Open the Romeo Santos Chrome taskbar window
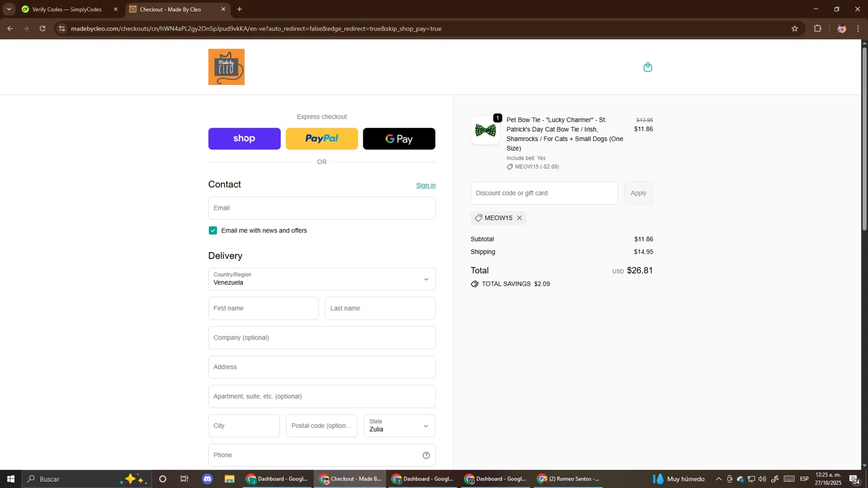This screenshot has width=868, height=488. [x=569, y=479]
